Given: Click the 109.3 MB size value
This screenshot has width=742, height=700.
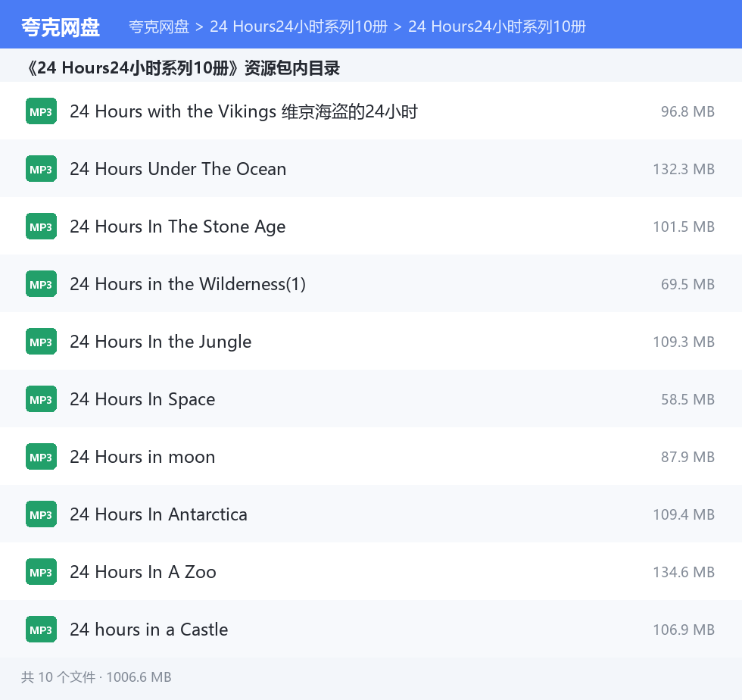Looking at the screenshot, I should (684, 342).
